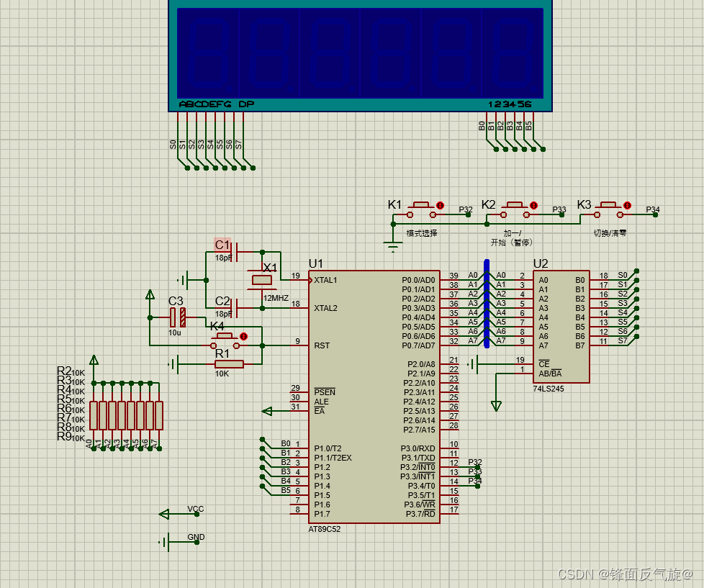The image size is (704, 588).
Task: Toggle the red actuator dot on K2
Action: click(x=533, y=206)
